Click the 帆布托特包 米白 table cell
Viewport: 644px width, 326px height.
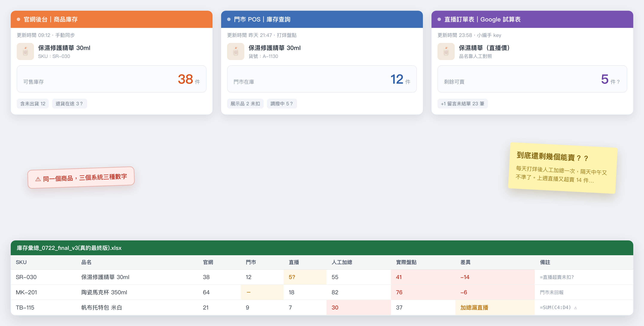click(x=137, y=308)
